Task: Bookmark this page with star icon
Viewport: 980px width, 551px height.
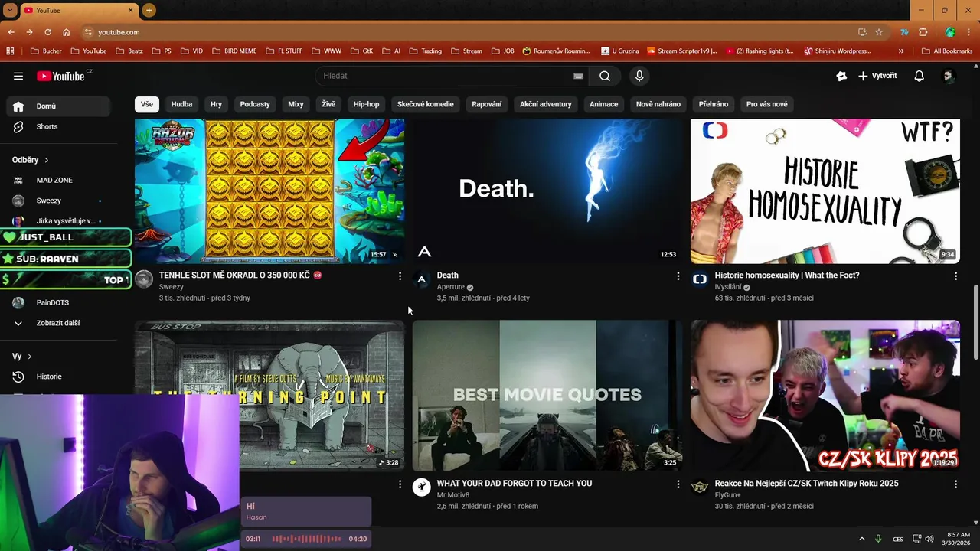Action: point(879,32)
